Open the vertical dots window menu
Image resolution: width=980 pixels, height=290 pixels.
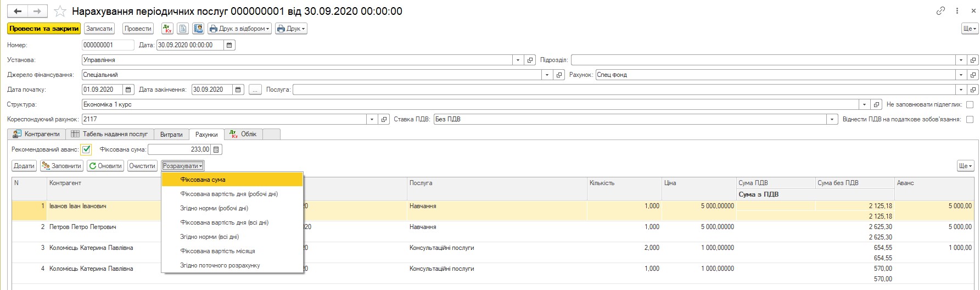(x=956, y=11)
